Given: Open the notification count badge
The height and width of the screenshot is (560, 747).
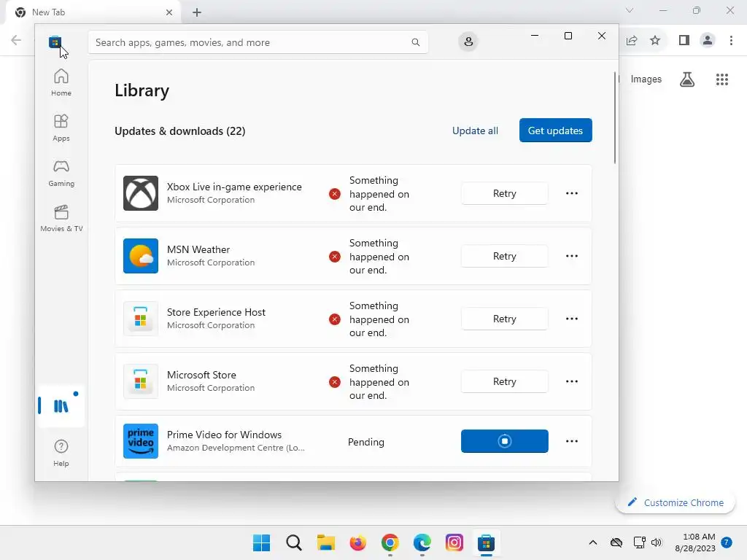Looking at the screenshot, I should point(727,542).
